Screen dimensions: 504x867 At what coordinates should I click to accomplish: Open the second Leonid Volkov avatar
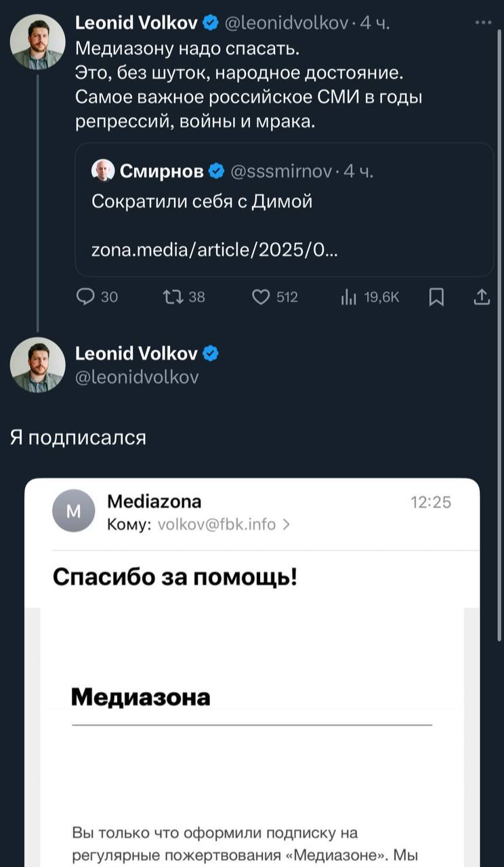pos(37,364)
